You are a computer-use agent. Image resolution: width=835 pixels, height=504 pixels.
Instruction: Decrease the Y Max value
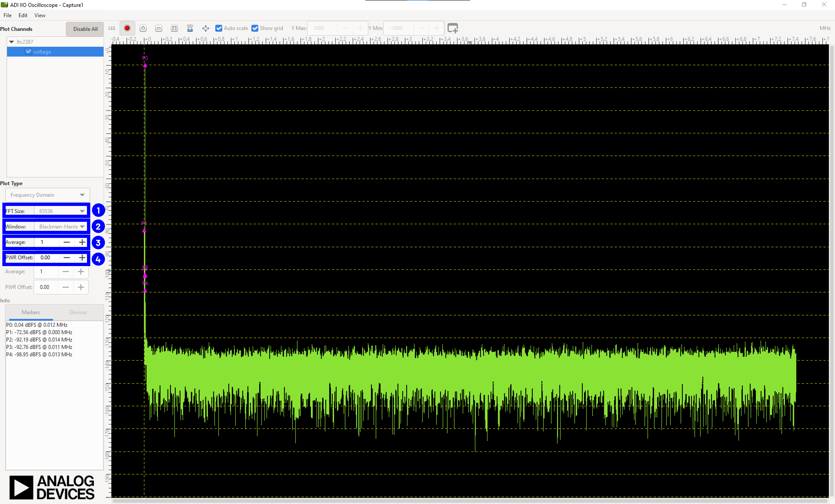[x=345, y=28]
